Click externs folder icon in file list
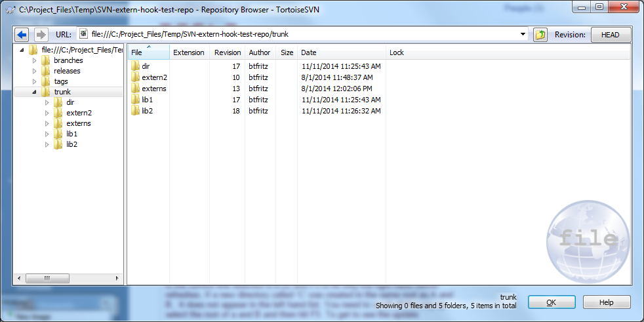 pyautogui.click(x=136, y=89)
